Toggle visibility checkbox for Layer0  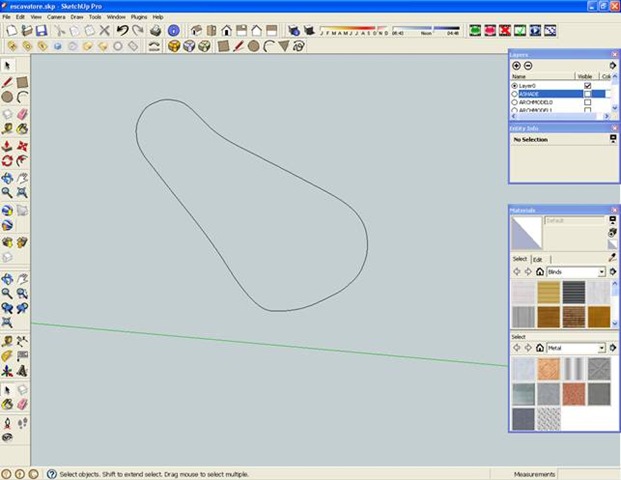[587, 86]
